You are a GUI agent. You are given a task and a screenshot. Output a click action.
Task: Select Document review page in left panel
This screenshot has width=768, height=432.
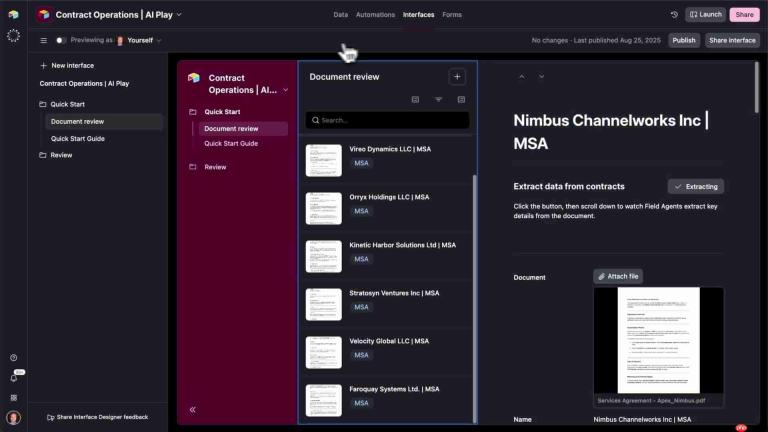103,121
